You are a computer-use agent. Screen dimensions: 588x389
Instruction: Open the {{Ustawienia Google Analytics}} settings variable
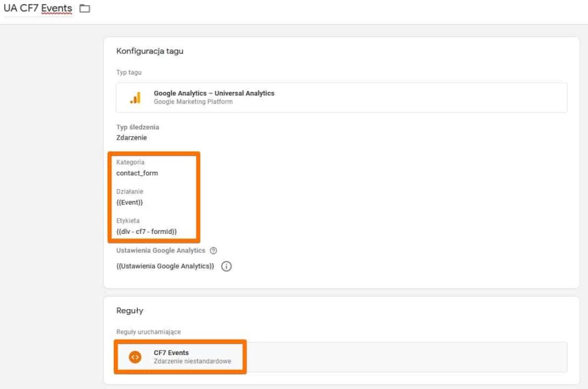point(165,267)
